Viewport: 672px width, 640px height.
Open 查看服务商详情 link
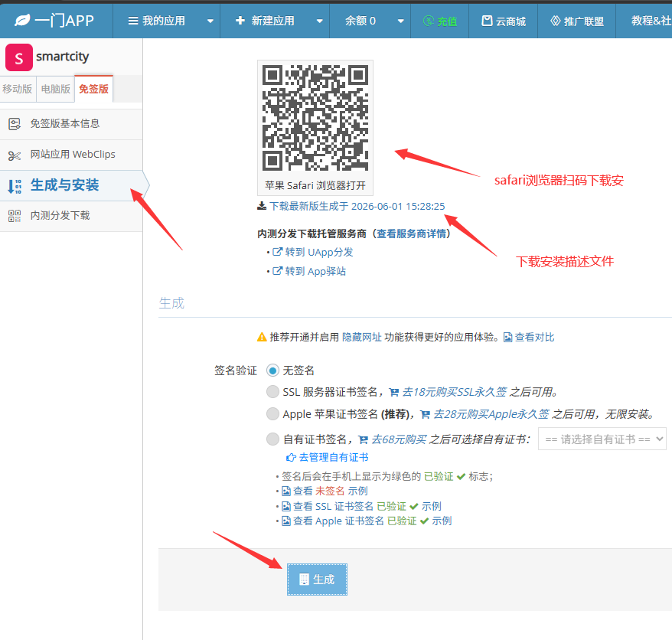[x=412, y=233]
